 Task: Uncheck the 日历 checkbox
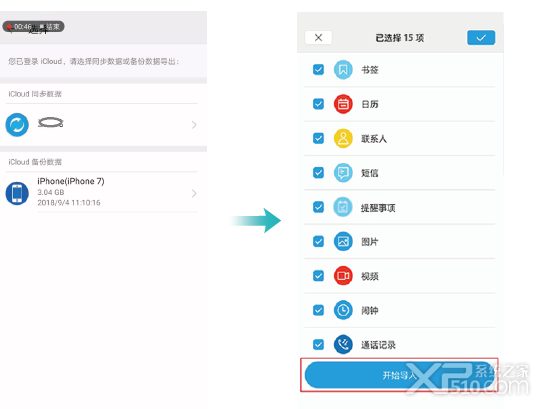coord(318,104)
